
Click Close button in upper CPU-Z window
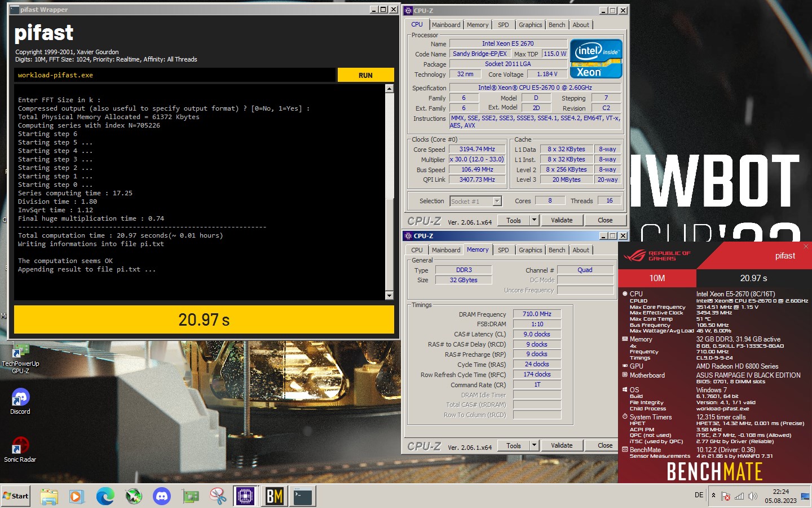click(x=605, y=220)
